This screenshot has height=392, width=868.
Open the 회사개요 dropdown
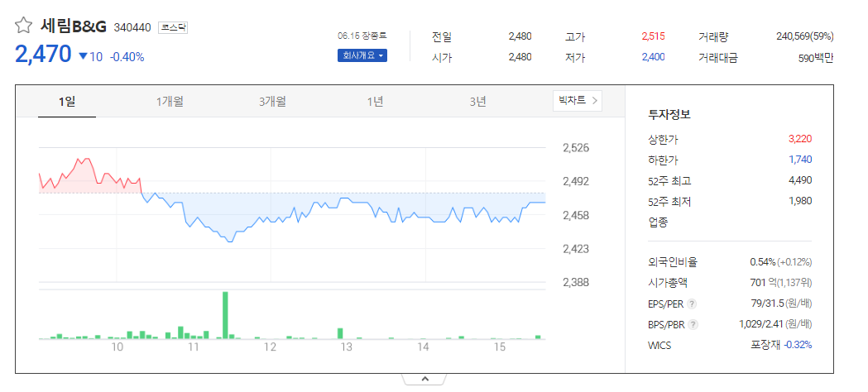click(x=362, y=55)
